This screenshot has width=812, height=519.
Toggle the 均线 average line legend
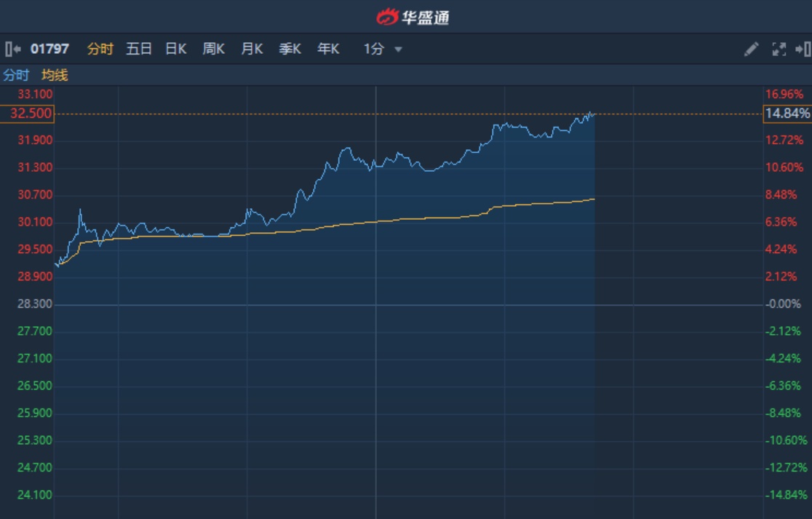click(x=55, y=75)
